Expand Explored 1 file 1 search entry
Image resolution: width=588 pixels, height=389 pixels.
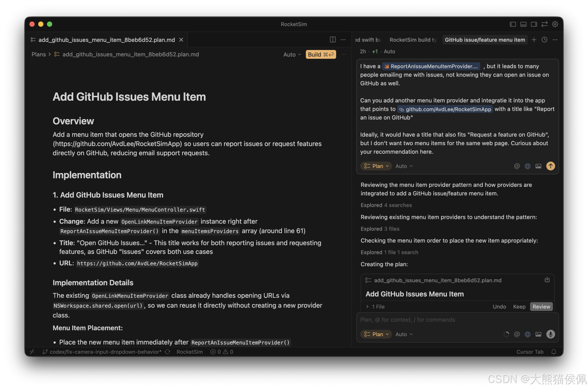(x=389, y=252)
